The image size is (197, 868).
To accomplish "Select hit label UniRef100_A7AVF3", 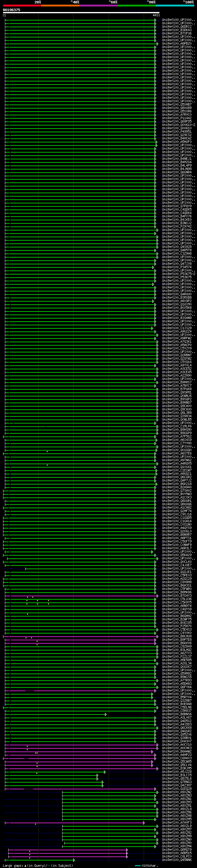I will (x=177, y=822).
